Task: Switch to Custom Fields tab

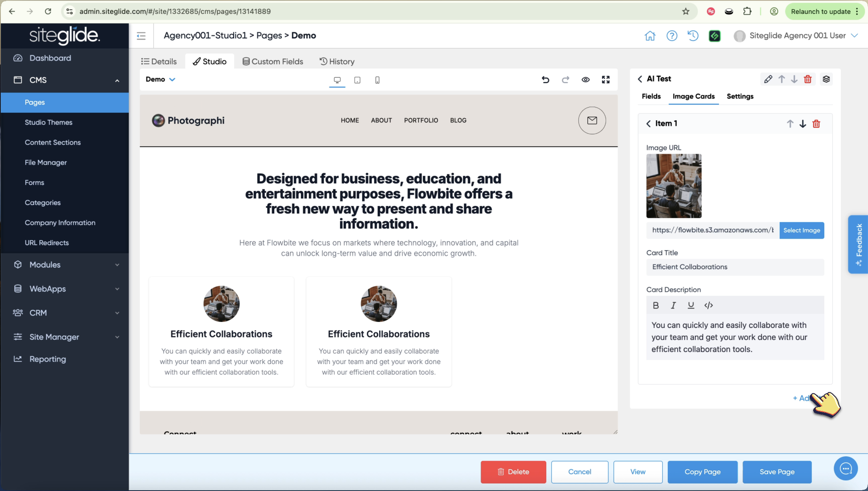Action: click(273, 61)
